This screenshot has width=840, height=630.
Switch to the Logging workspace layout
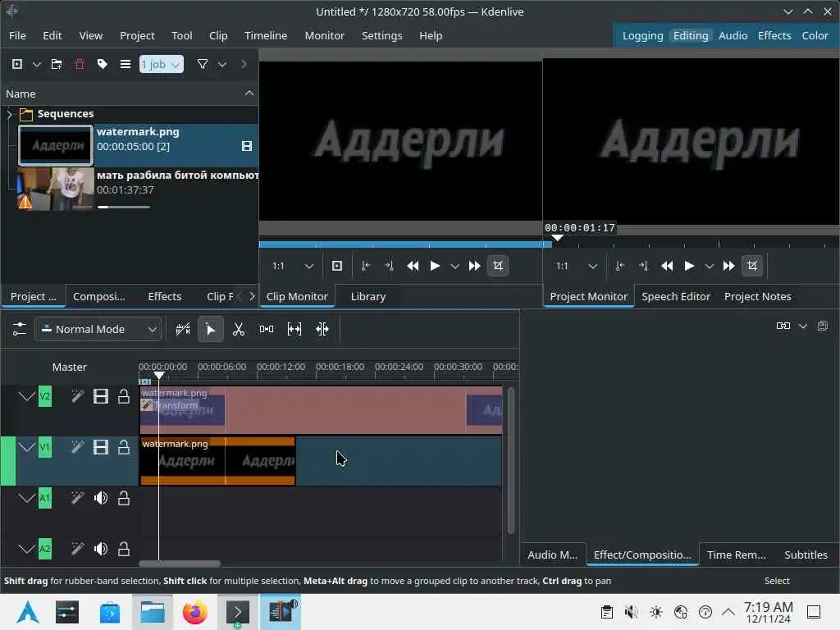click(x=642, y=35)
